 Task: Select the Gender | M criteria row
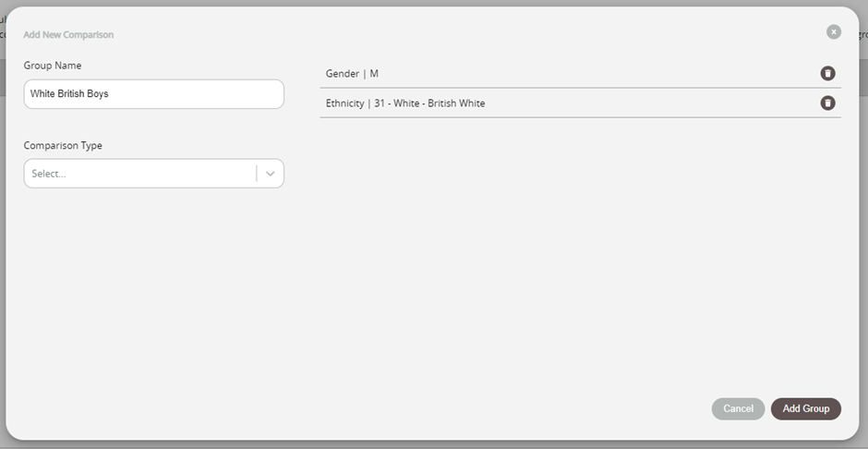(580, 74)
